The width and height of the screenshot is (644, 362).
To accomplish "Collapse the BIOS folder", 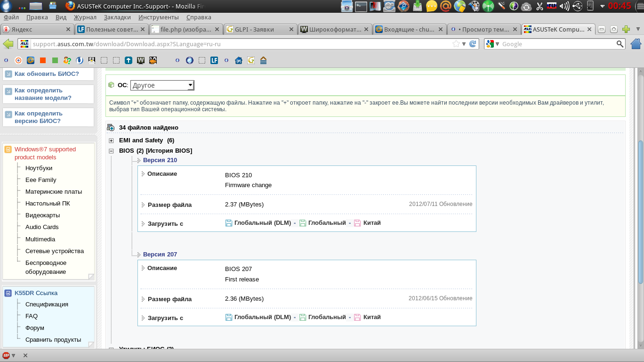I will coord(111,151).
